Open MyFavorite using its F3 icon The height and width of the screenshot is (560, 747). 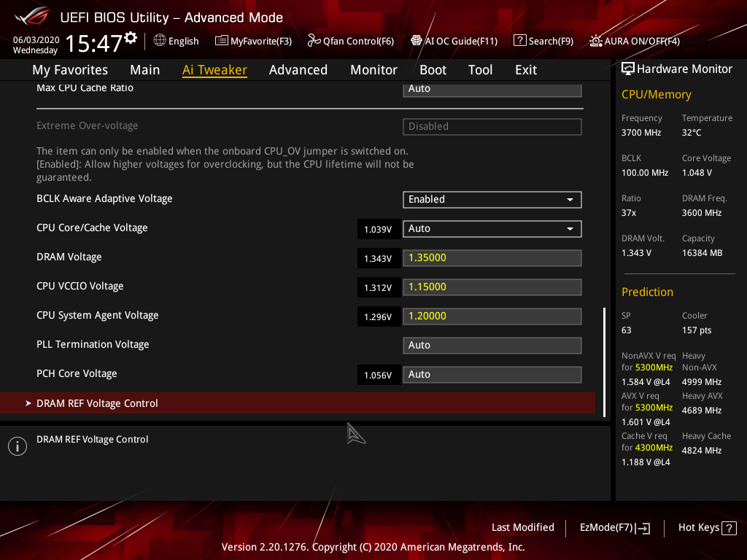tap(220, 41)
